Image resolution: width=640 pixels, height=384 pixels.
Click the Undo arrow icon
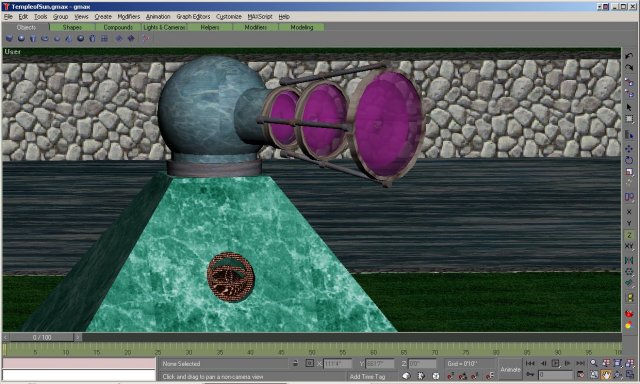(x=629, y=56)
